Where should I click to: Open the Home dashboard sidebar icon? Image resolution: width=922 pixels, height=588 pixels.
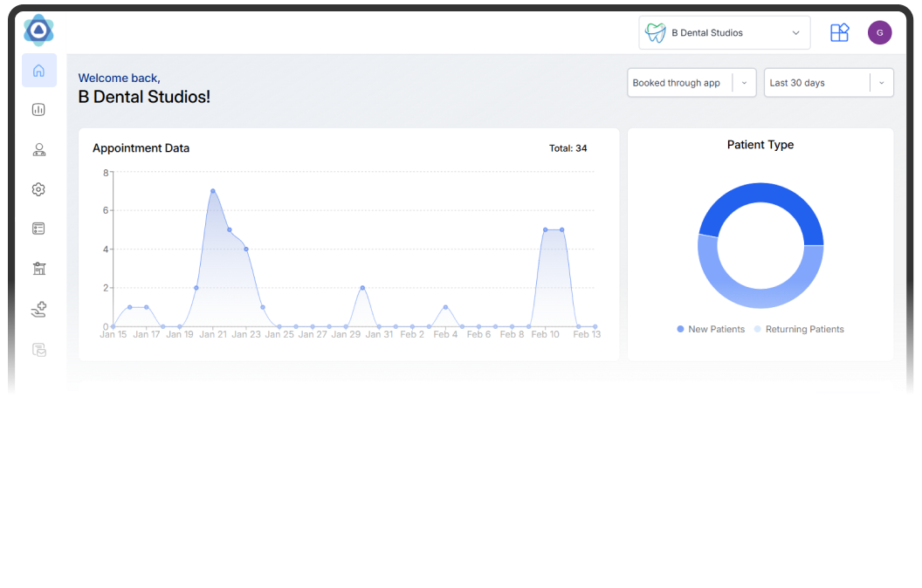click(38, 71)
